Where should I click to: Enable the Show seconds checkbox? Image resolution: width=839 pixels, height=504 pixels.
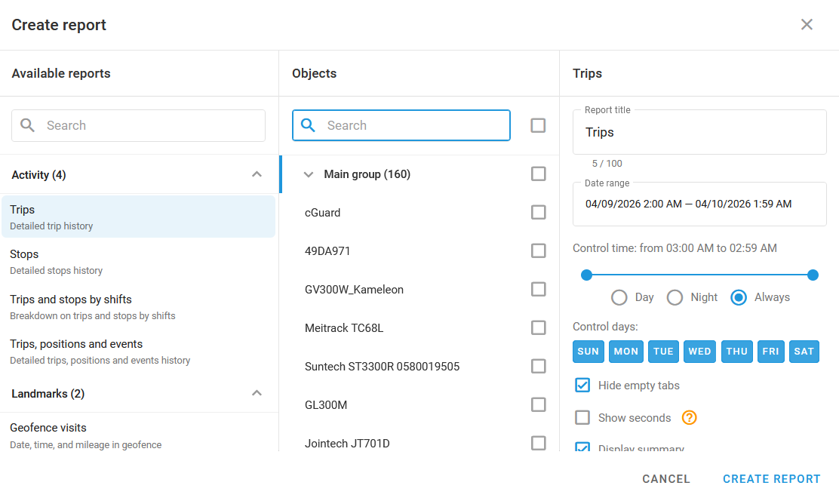[x=582, y=418]
